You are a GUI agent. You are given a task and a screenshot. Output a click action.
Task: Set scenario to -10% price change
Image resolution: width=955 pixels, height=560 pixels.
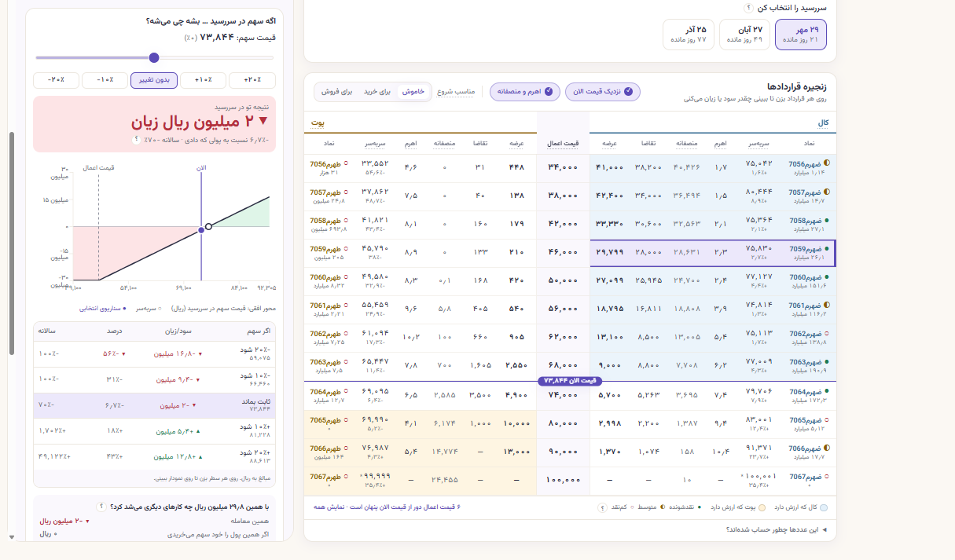tap(105, 80)
